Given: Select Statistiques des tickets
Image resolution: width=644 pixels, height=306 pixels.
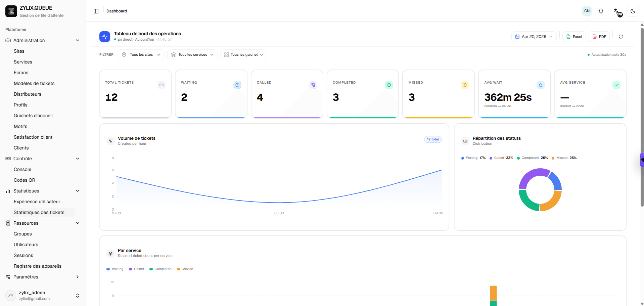Looking at the screenshot, I should coord(43,212).
